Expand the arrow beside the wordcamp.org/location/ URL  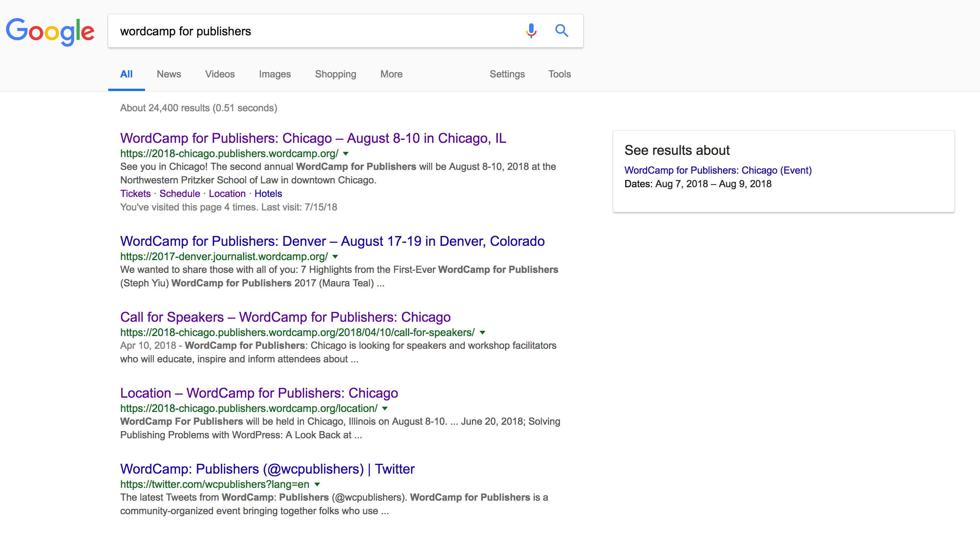pos(385,409)
